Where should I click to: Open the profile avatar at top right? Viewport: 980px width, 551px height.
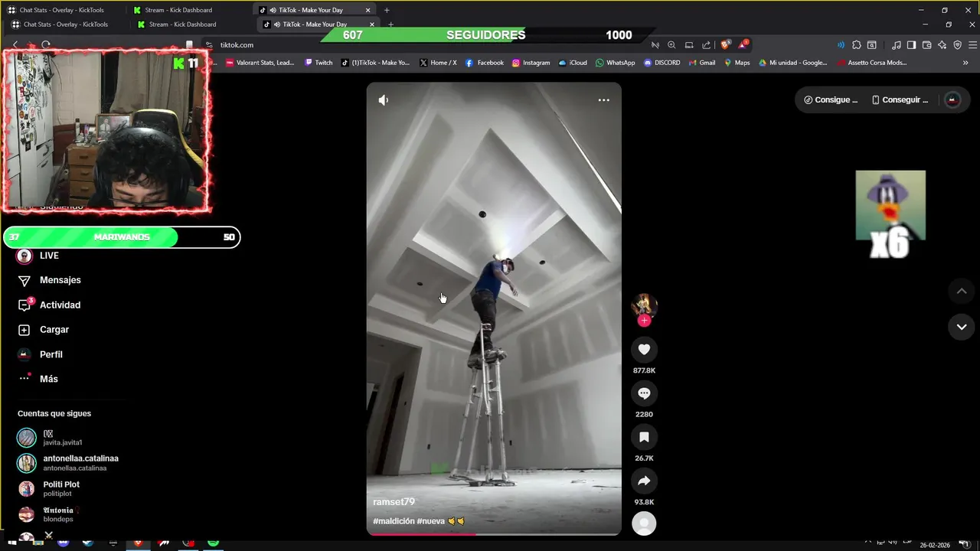click(952, 100)
